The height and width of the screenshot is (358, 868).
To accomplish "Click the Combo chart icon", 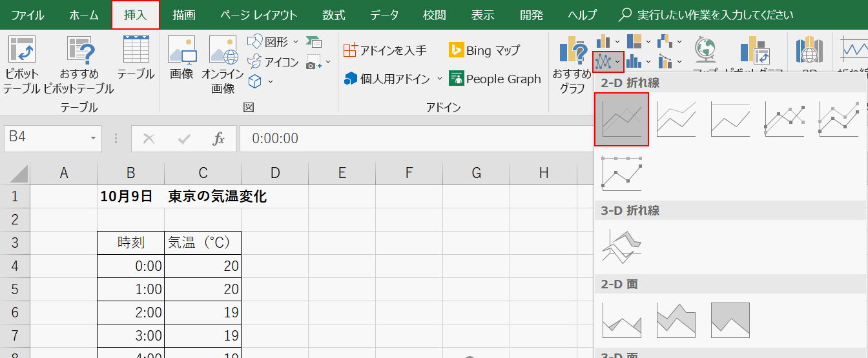I will click(x=665, y=62).
